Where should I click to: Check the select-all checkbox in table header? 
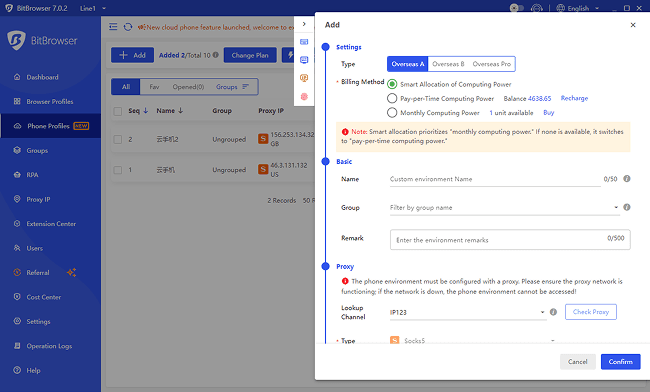pyautogui.click(x=118, y=111)
